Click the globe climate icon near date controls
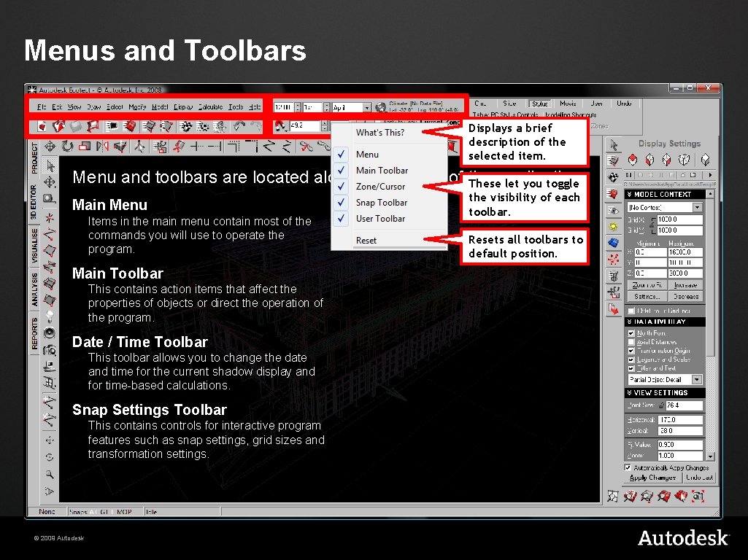The image size is (748, 560). [x=379, y=108]
